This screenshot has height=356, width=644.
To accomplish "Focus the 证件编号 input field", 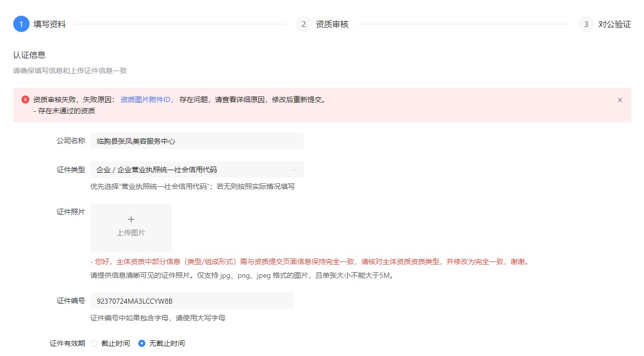I will pyautogui.click(x=192, y=301).
